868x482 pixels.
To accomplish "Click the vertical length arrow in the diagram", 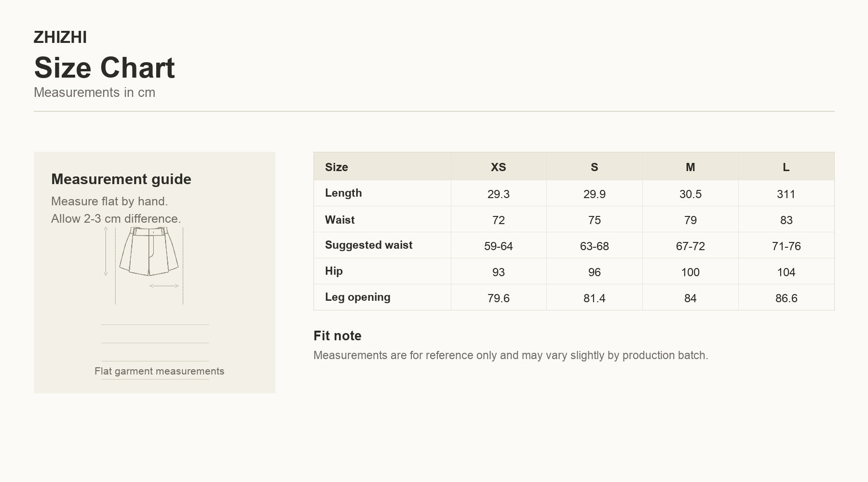I will coord(106,252).
